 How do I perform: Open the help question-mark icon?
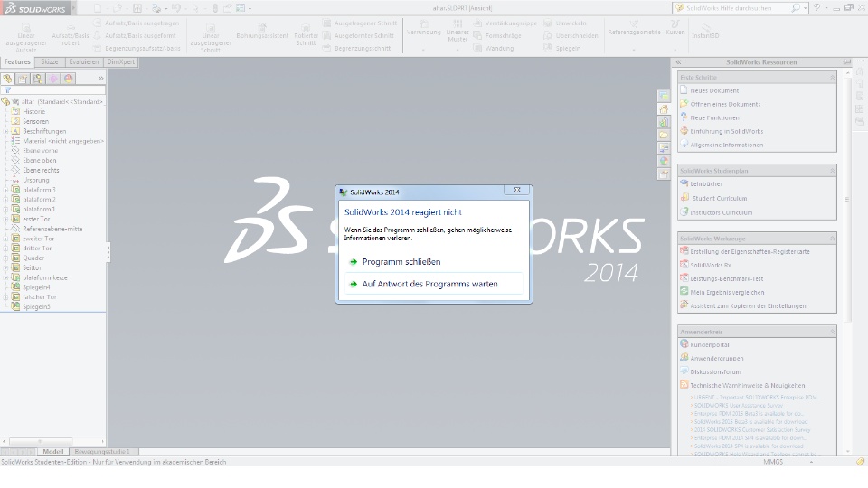pyautogui.click(x=816, y=8)
